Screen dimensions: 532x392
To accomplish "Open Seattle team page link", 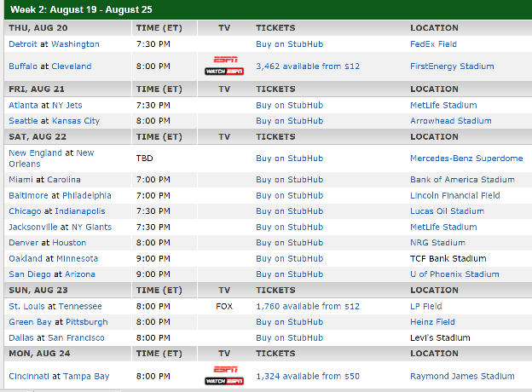I will click(25, 121).
